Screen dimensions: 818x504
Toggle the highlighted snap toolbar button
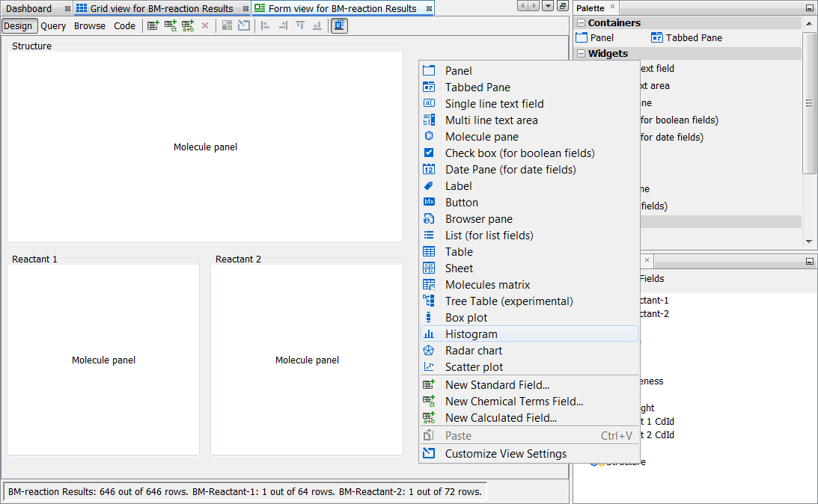point(339,25)
